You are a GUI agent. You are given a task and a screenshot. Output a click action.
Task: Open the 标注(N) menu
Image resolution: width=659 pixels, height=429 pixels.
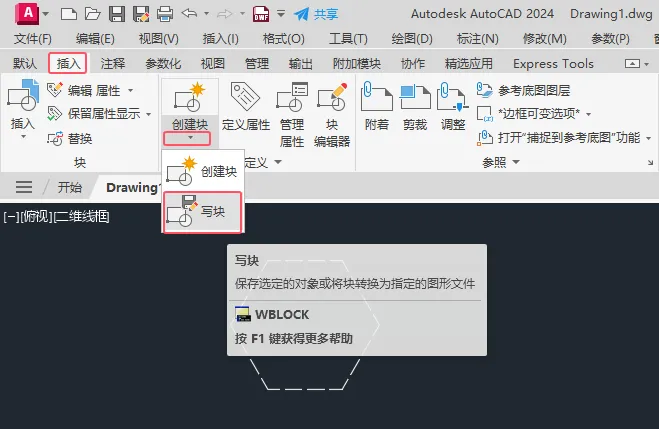[x=477, y=39]
